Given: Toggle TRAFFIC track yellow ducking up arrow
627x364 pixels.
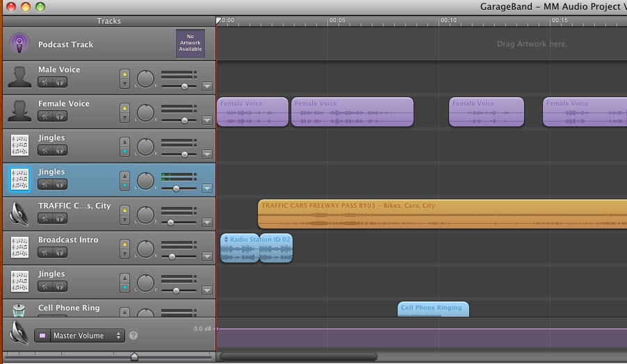Looking at the screenshot, I should tap(124, 210).
